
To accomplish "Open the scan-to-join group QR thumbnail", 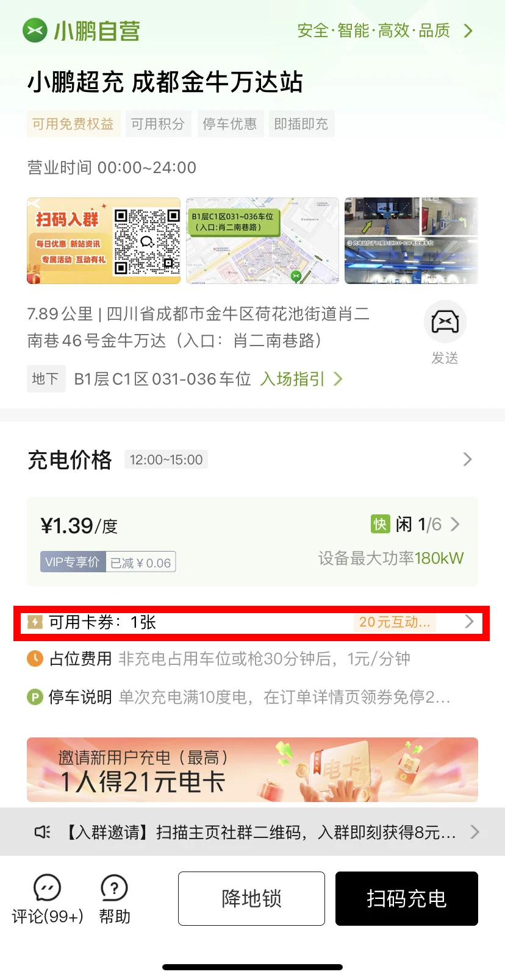I will point(104,241).
